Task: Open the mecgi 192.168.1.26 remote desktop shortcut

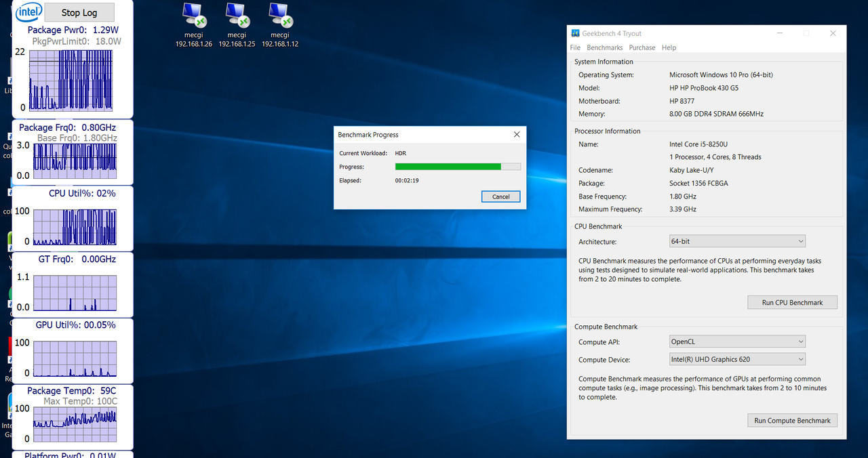Action: tap(194, 25)
